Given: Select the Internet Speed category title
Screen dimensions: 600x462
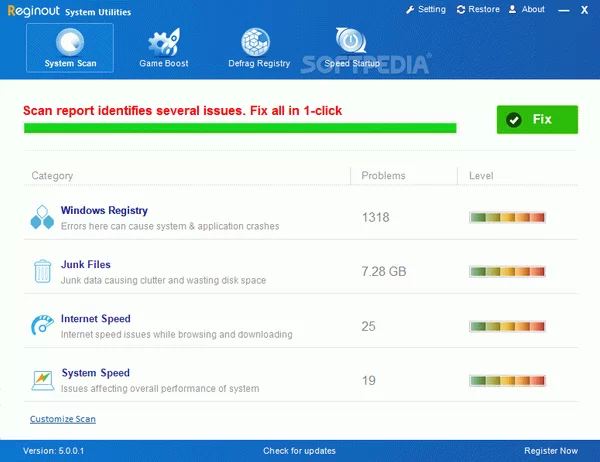Looking at the screenshot, I should point(96,319).
